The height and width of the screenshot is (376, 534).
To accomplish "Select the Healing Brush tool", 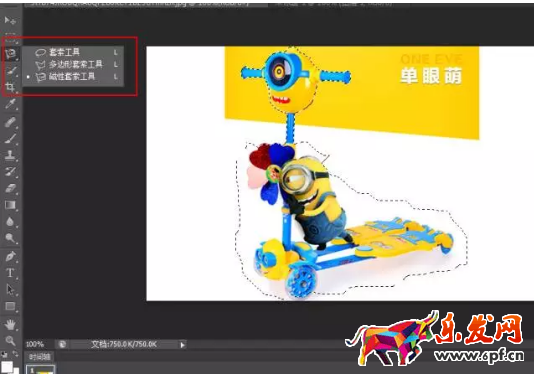I will tap(10, 122).
